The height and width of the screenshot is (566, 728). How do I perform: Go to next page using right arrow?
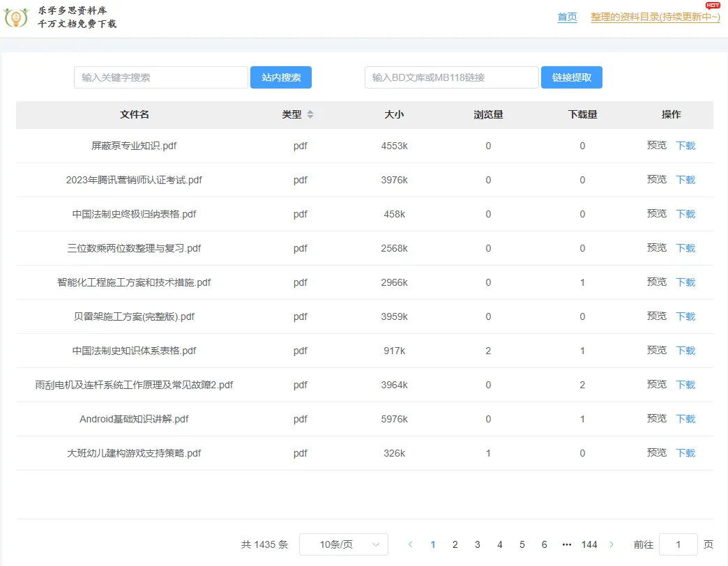[x=612, y=544]
